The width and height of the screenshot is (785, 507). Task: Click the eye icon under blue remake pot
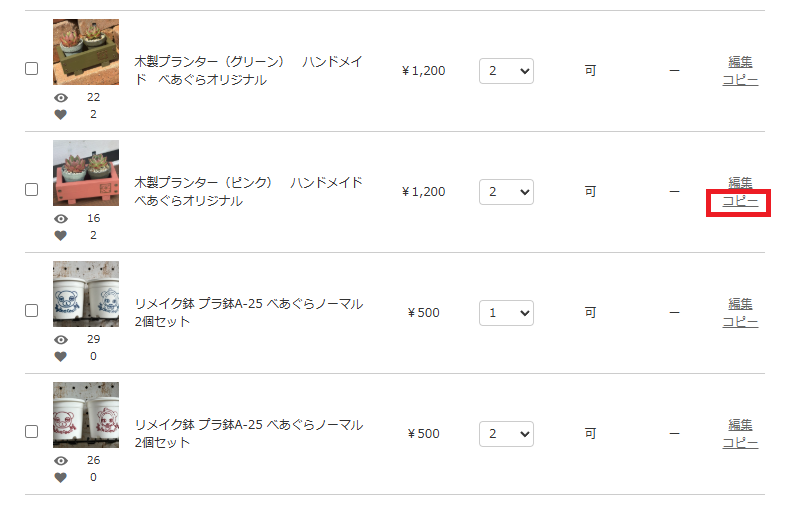pos(61,339)
